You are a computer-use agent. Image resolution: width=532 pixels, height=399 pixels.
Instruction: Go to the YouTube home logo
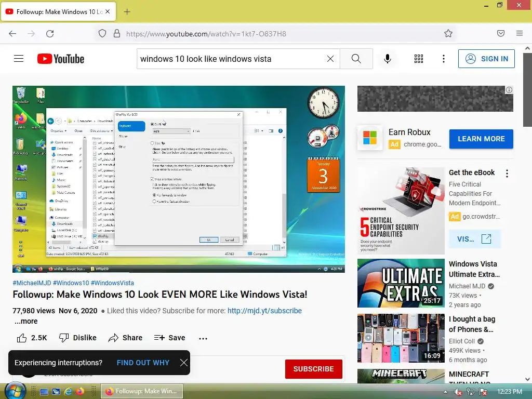(x=61, y=59)
